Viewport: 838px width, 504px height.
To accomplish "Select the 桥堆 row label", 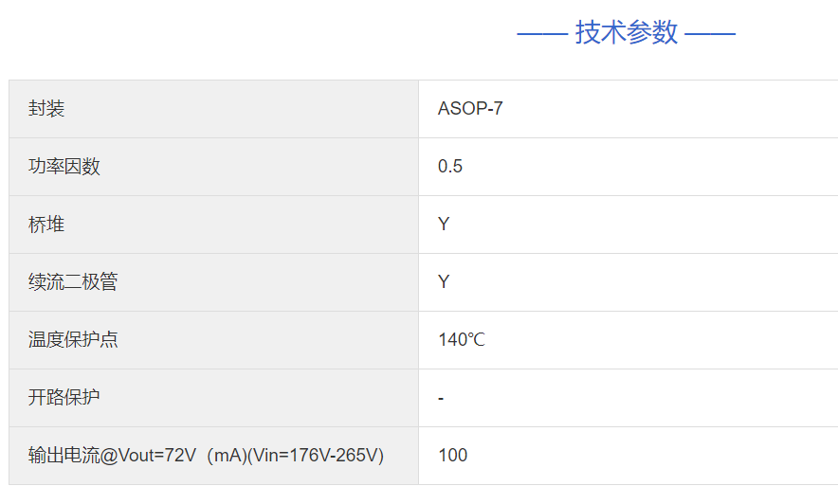I will [46, 225].
